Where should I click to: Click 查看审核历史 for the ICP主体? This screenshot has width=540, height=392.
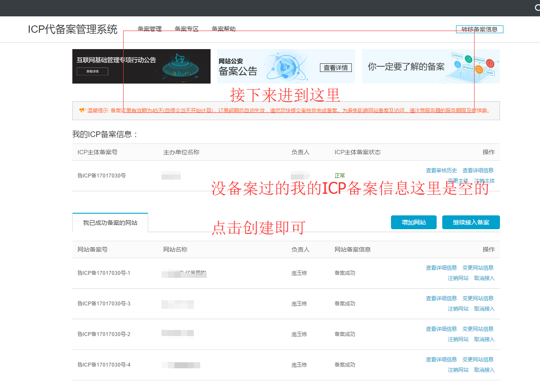tap(441, 171)
